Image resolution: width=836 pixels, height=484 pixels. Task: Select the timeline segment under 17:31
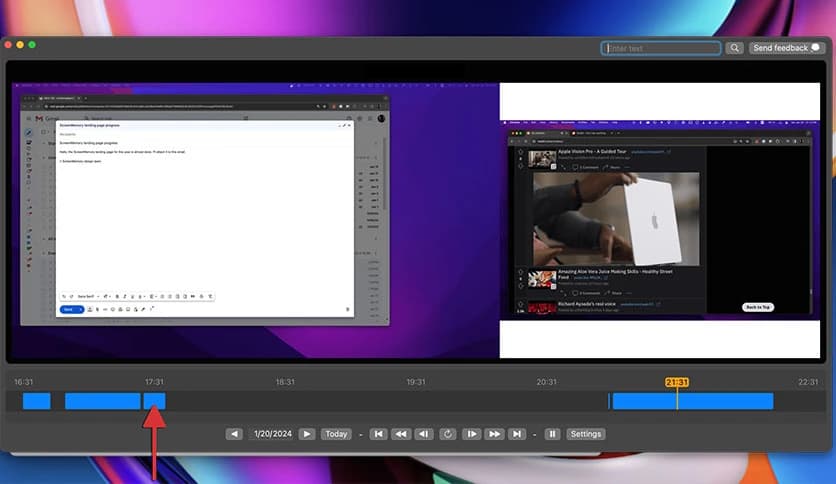pyautogui.click(x=155, y=401)
